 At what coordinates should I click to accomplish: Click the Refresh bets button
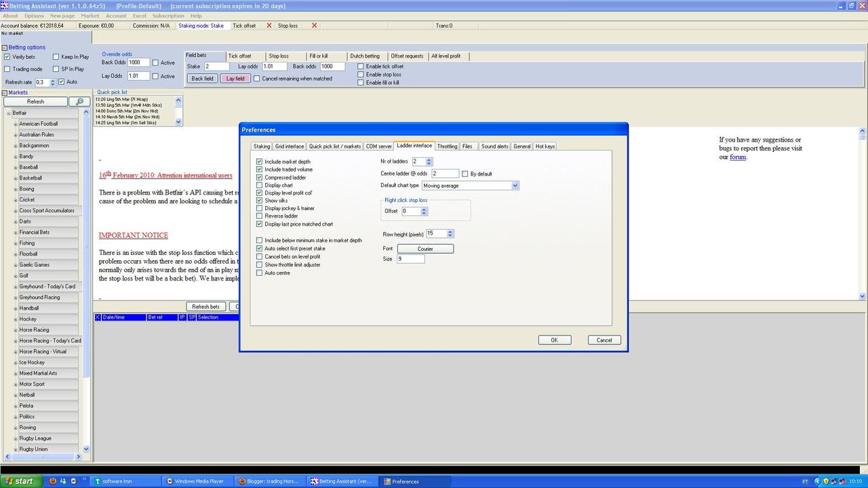205,307
